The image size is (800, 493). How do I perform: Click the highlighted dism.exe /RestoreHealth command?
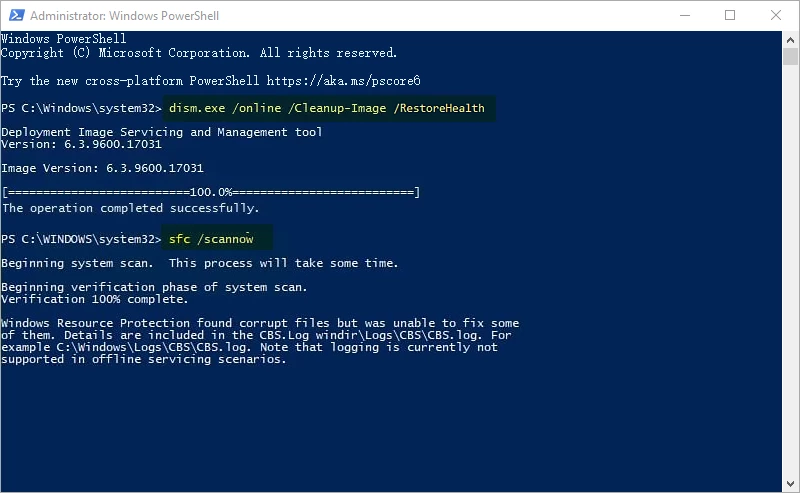click(x=327, y=108)
